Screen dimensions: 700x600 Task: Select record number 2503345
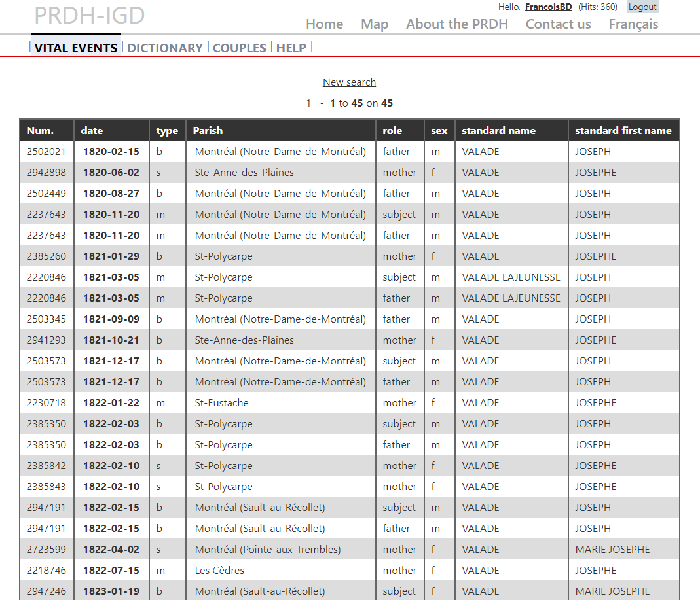point(46,319)
